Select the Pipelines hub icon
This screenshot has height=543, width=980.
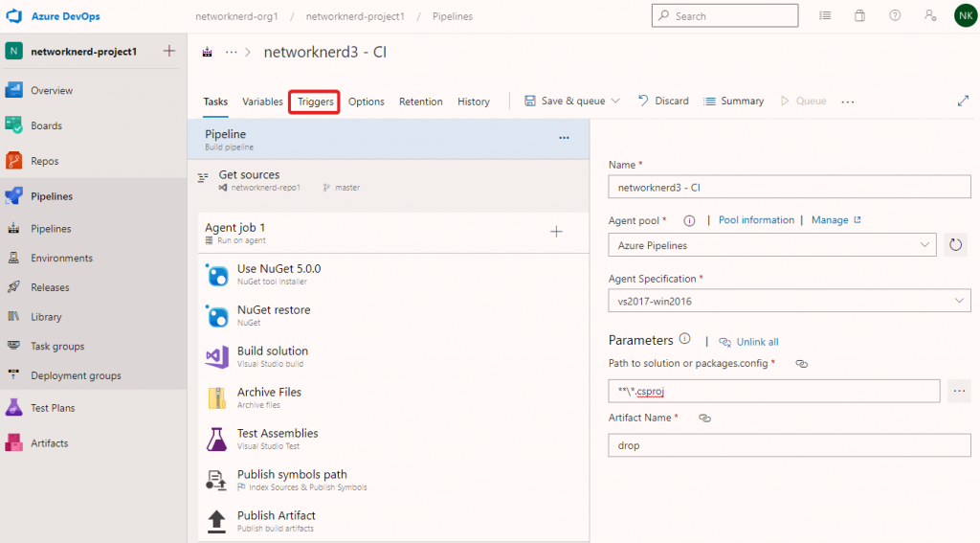[13, 195]
